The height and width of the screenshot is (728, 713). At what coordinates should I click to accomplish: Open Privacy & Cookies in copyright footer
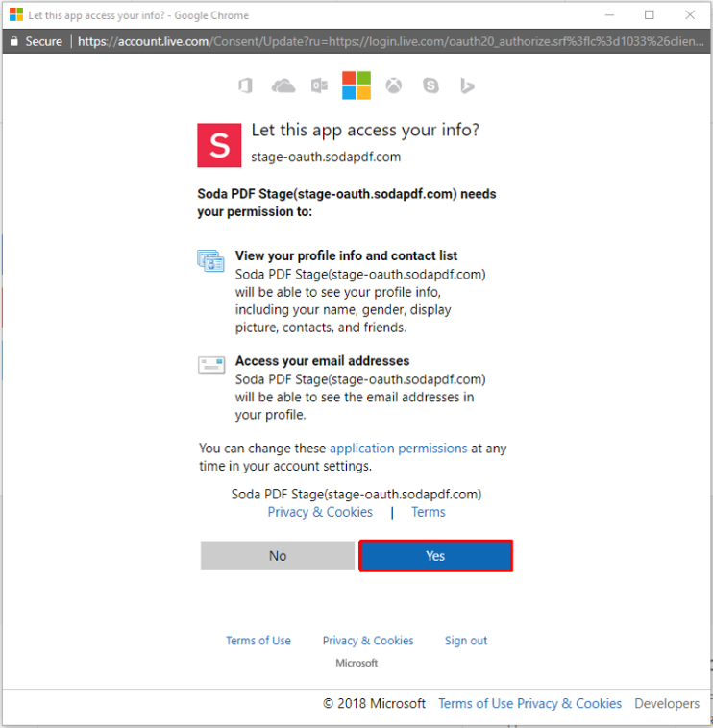(x=569, y=703)
